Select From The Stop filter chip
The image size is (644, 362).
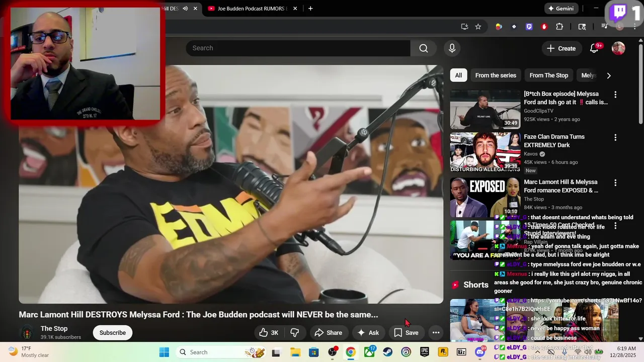548,75
